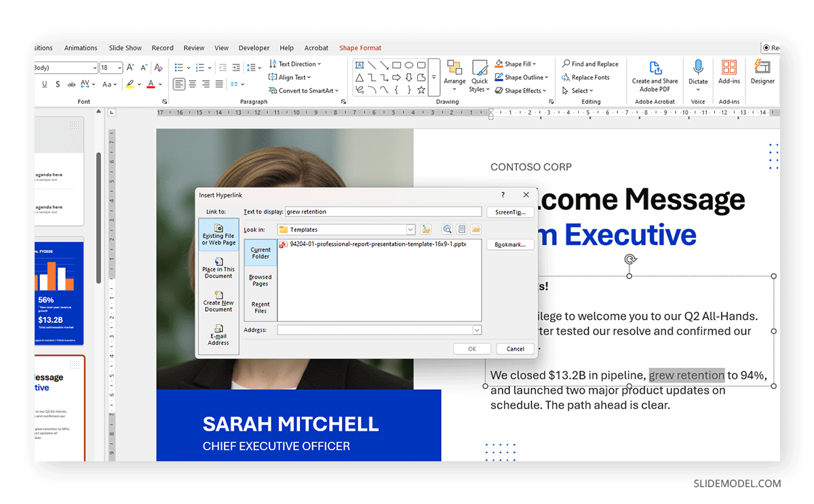Show Current Folder file list
Screen dimensions: 814x504
pyautogui.click(x=260, y=253)
